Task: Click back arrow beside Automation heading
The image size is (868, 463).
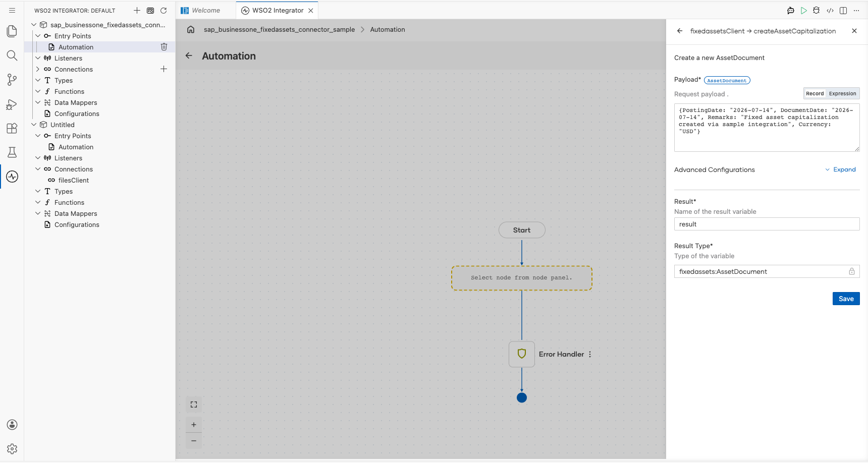Action: 189,55
